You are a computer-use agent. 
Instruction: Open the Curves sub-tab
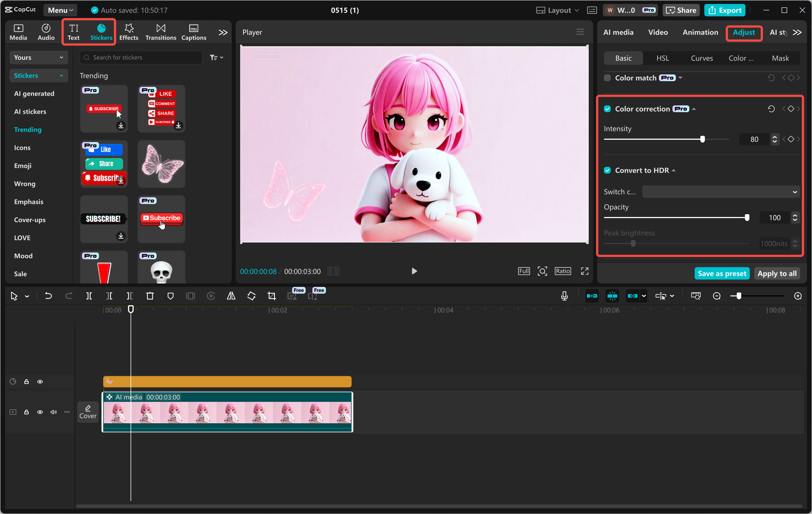tap(702, 58)
